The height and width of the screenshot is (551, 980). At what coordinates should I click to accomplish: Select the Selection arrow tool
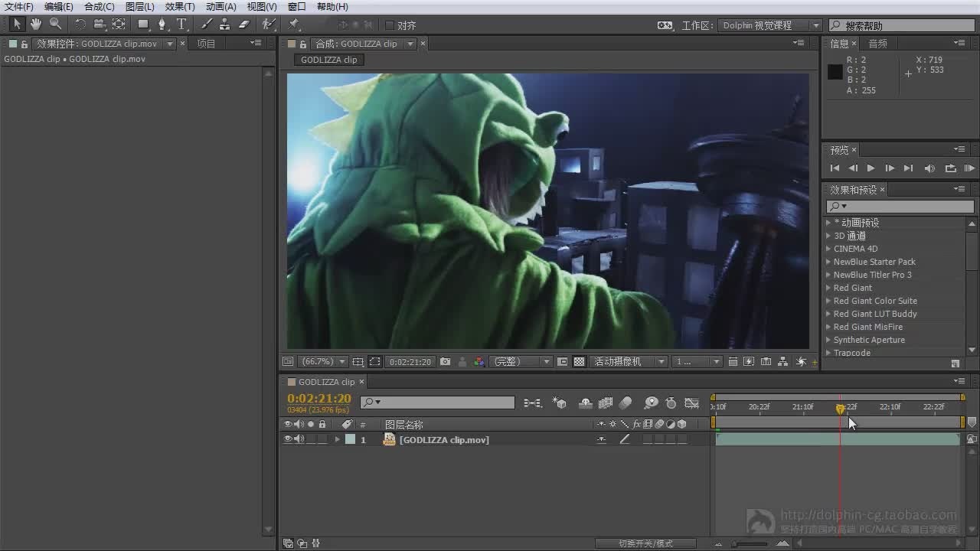click(17, 24)
